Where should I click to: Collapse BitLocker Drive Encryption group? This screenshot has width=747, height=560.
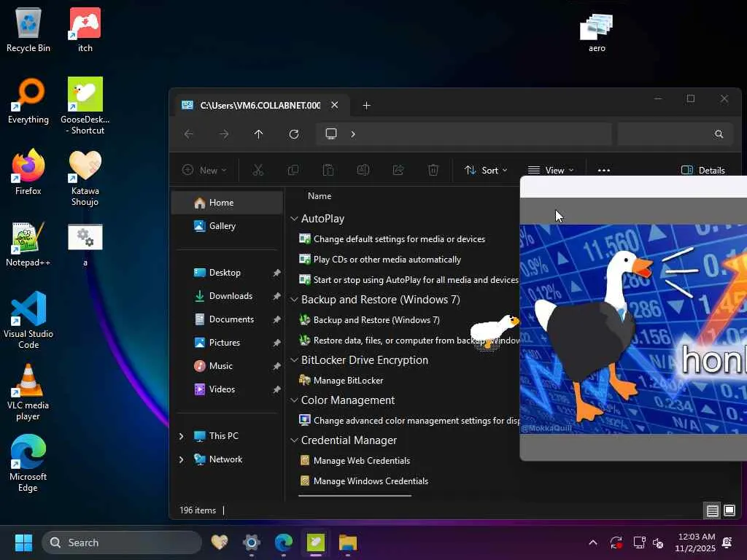(294, 360)
